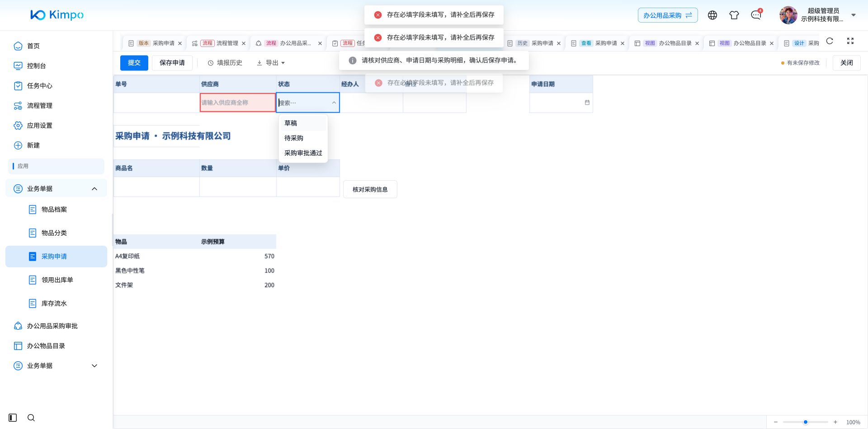
Task: Click the refresh icon beside tabs
Action: (830, 41)
